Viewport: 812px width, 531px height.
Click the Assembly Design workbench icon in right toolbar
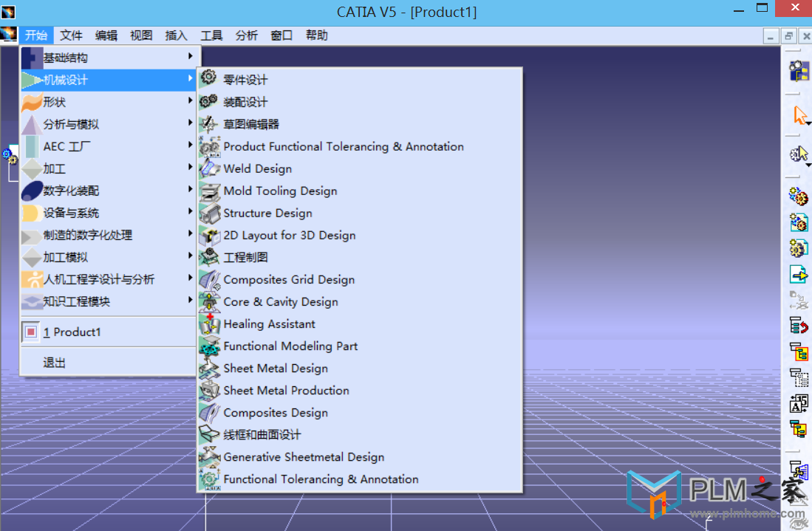pyautogui.click(x=799, y=71)
